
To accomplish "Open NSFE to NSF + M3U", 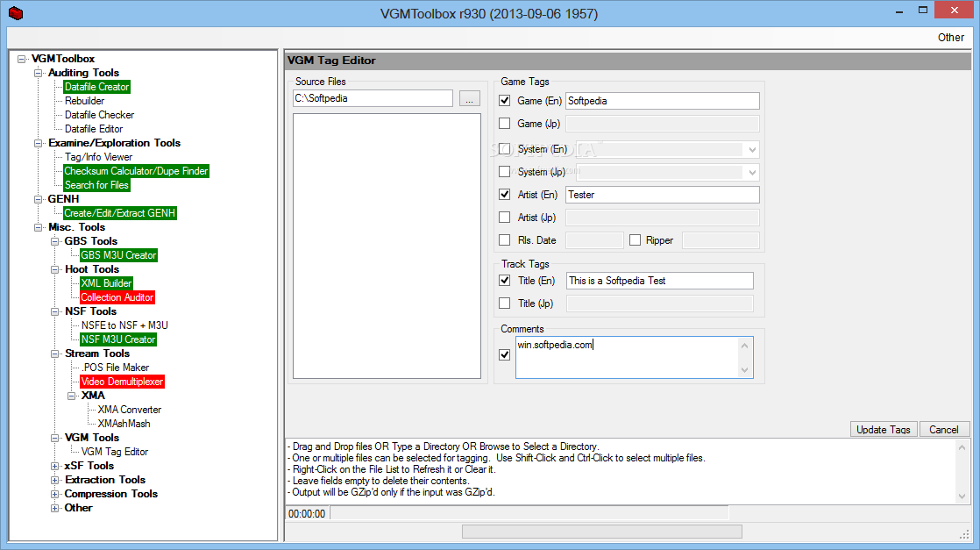I will coord(124,325).
